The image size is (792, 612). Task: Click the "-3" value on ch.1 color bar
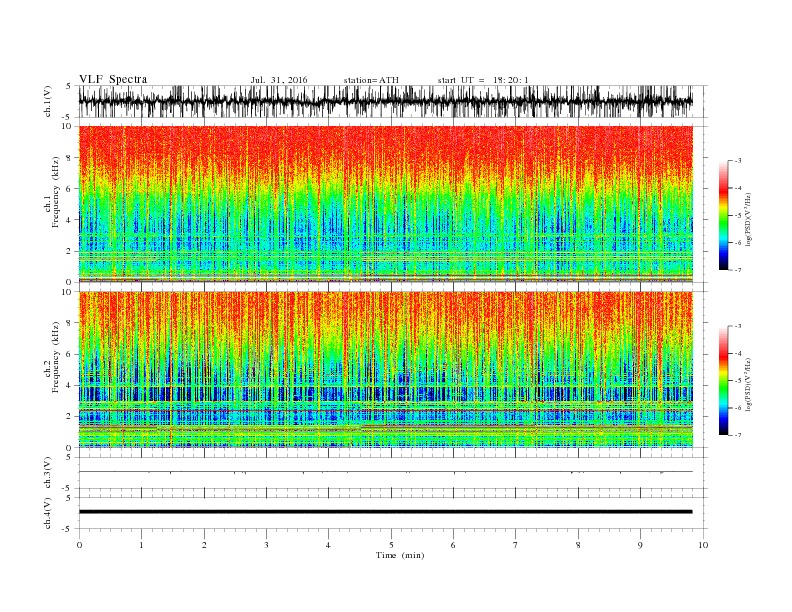pyautogui.click(x=737, y=161)
